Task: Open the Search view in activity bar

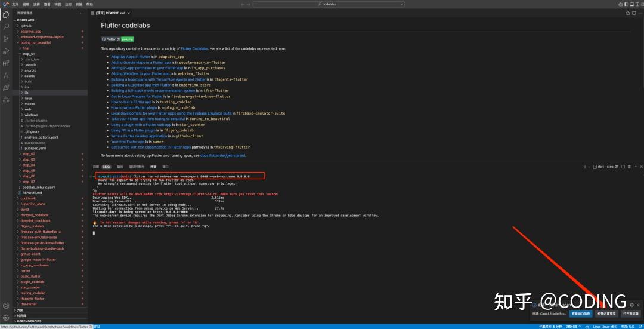Action: (x=6, y=27)
